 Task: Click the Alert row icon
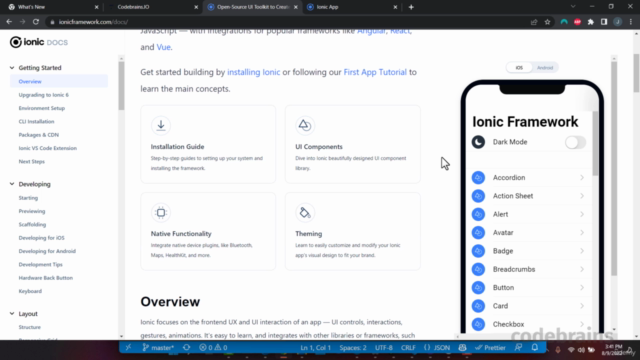click(x=478, y=214)
